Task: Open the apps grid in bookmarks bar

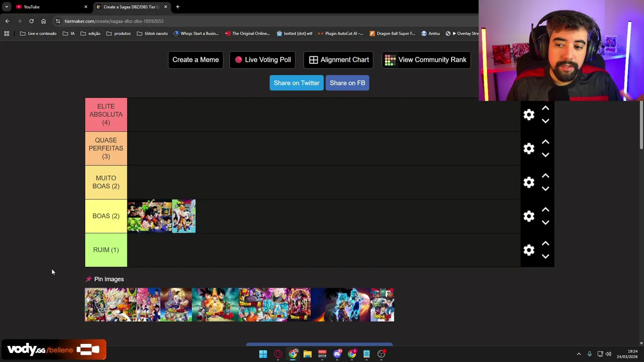Action: click(7, 34)
